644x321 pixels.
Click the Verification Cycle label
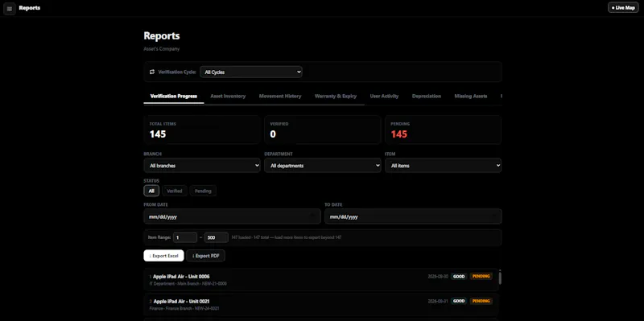[177, 72]
